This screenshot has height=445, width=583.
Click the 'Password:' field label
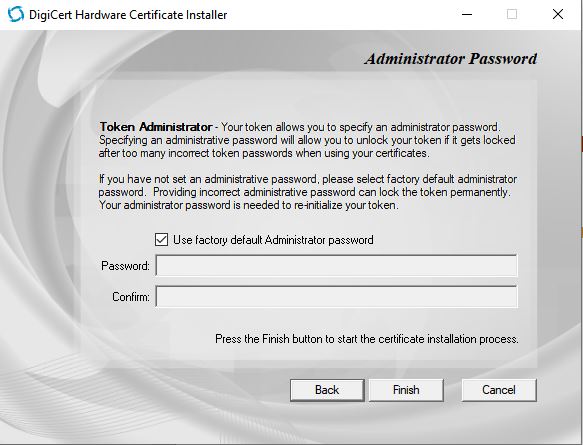125,266
